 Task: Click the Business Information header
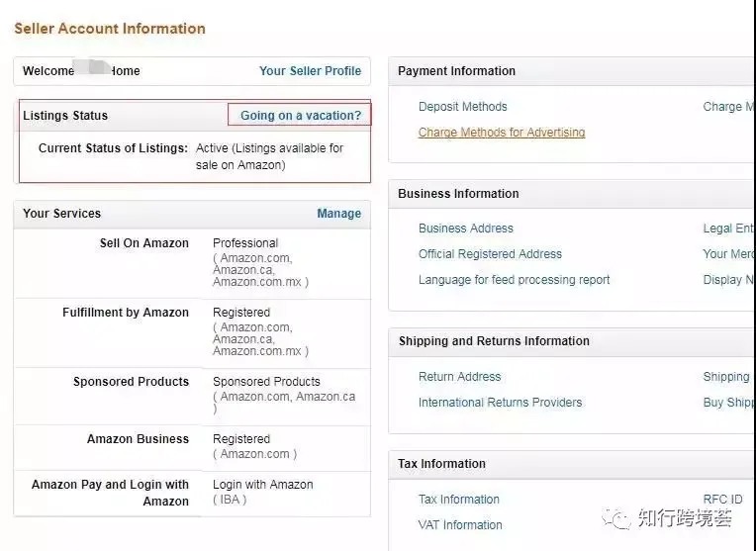tap(458, 193)
